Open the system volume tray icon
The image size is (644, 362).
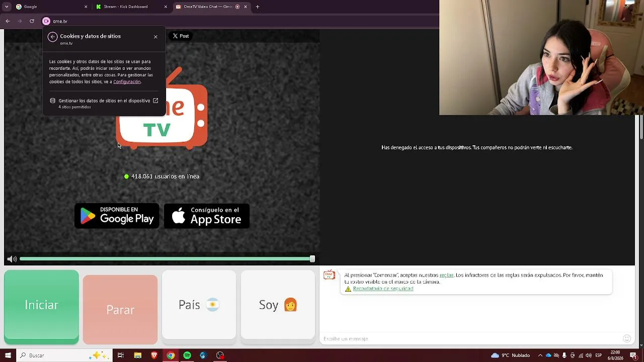[589, 355]
